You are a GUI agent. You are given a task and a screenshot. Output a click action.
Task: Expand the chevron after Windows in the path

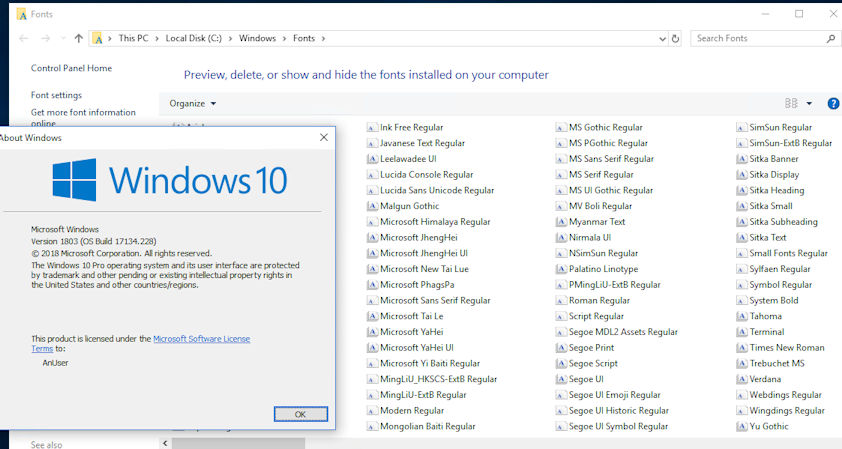pos(284,39)
